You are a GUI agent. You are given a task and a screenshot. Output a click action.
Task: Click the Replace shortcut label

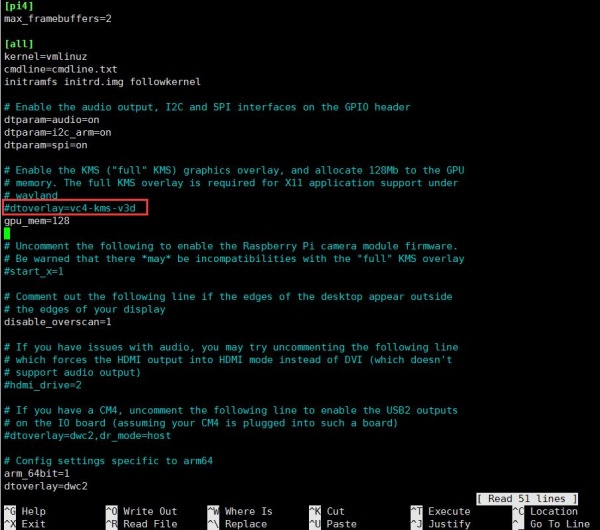(x=246, y=523)
